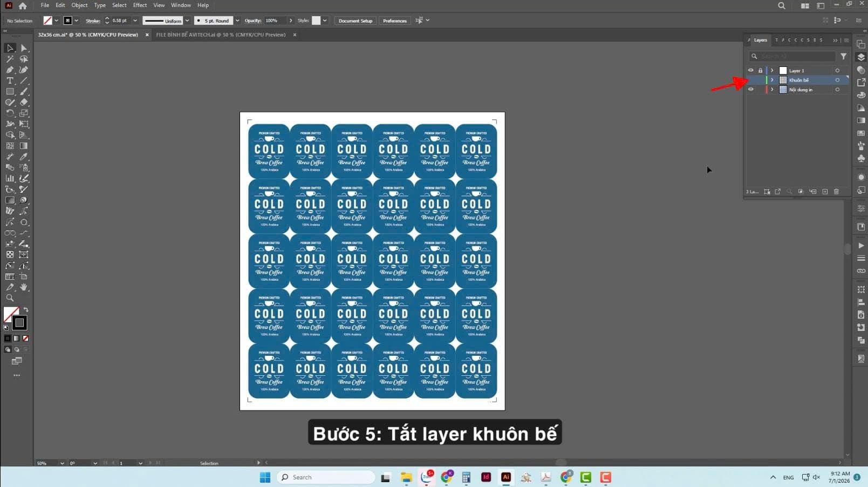The image size is (868, 487).
Task: Open the Layers panel icon in right dock
Action: (x=861, y=57)
